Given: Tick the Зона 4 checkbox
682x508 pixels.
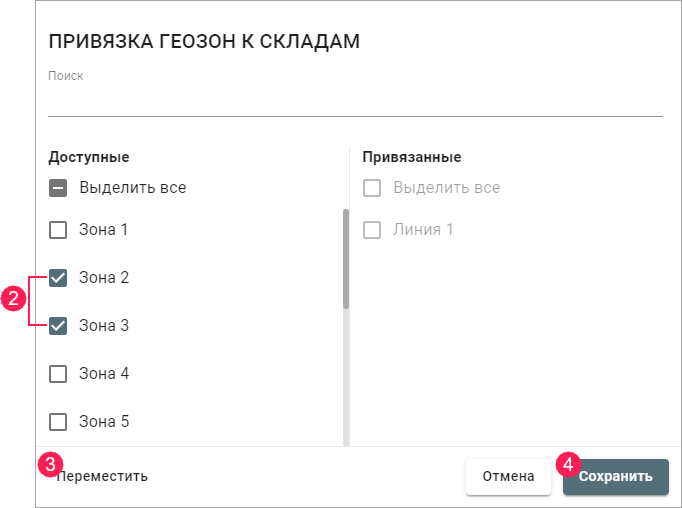Looking at the screenshot, I should (x=58, y=374).
